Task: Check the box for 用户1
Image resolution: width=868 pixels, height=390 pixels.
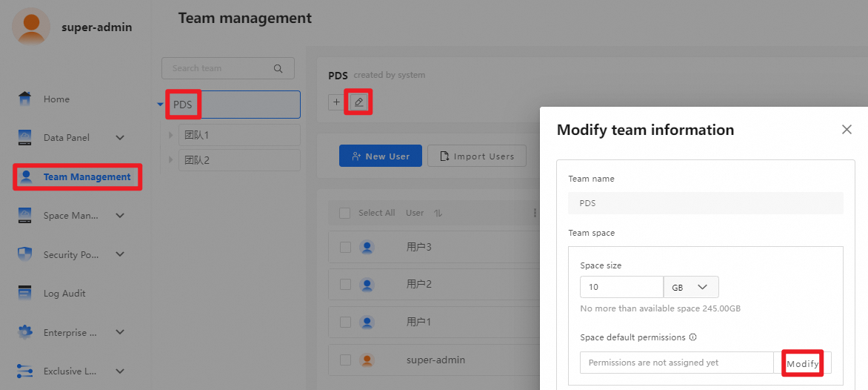Action: click(x=345, y=323)
